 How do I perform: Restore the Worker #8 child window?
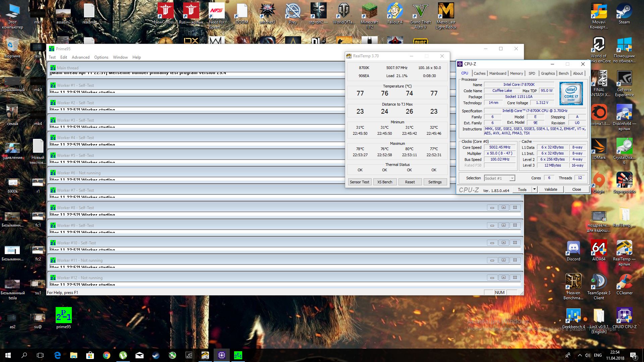click(x=503, y=207)
